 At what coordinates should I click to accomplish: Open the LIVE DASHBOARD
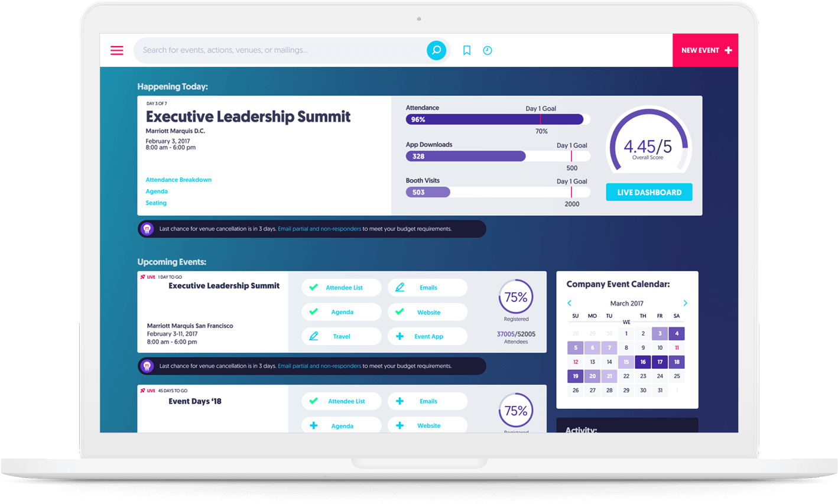click(649, 192)
